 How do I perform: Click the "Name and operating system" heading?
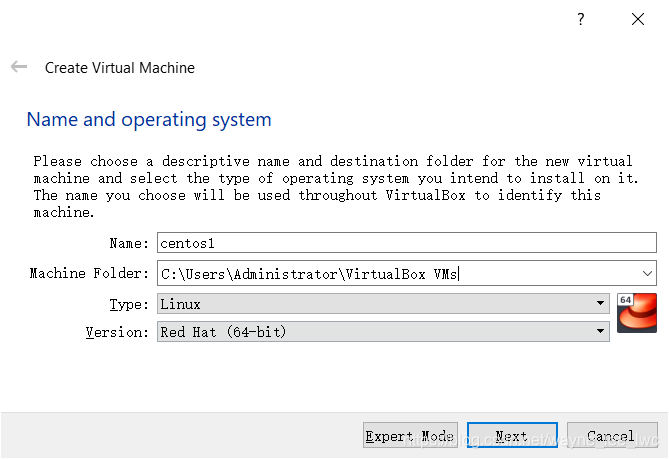point(149,119)
